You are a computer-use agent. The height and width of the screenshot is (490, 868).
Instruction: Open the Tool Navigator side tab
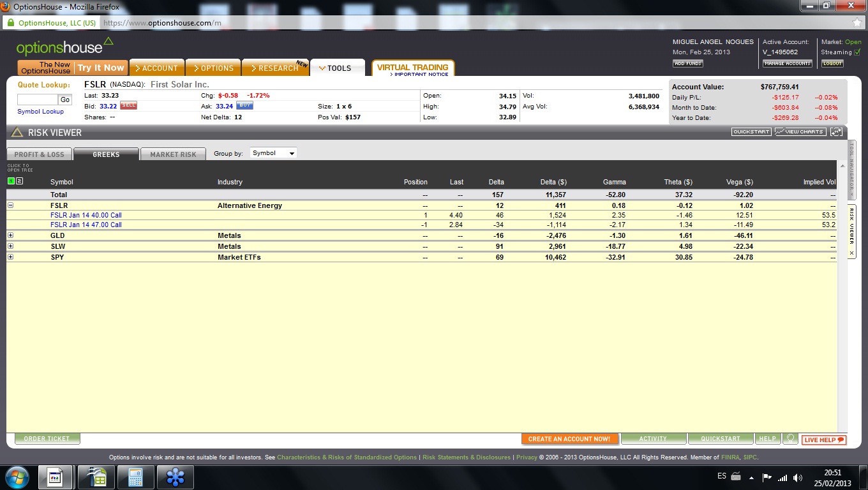[851, 170]
